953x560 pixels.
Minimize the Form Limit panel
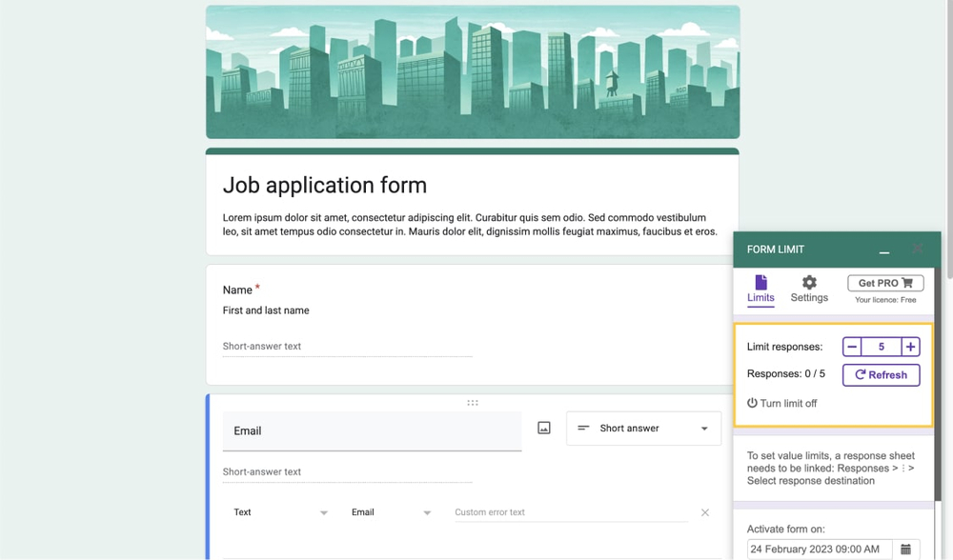pos(884,250)
